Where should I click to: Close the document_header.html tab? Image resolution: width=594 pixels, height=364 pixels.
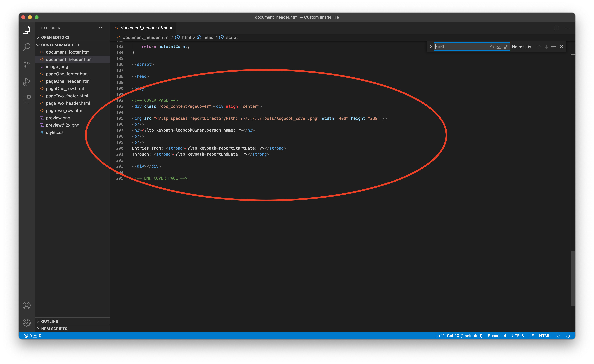click(x=171, y=28)
